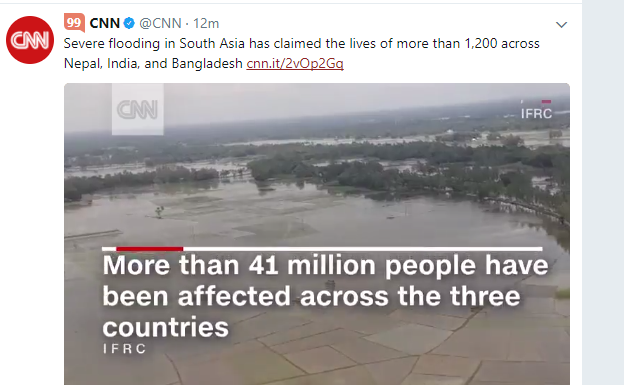Open the tweet options chevron menu
This screenshot has height=385, width=624.
point(561,25)
